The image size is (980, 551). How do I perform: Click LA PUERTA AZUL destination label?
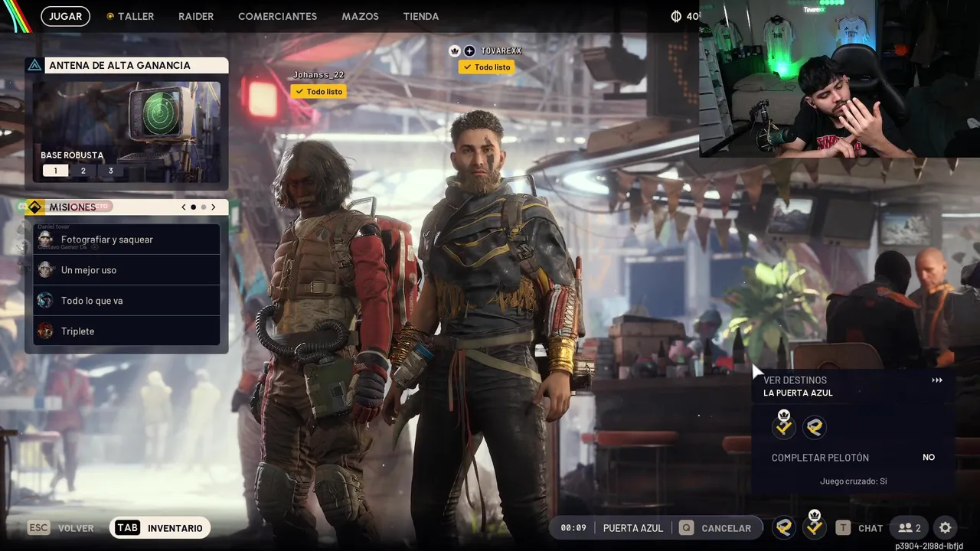(798, 393)
